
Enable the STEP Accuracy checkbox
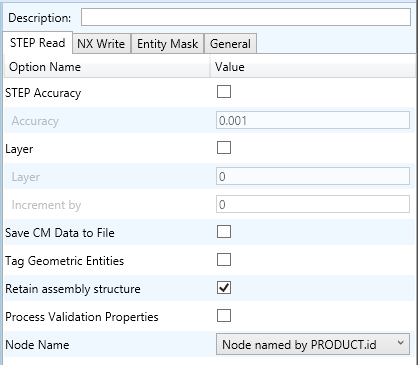[224, 92]
